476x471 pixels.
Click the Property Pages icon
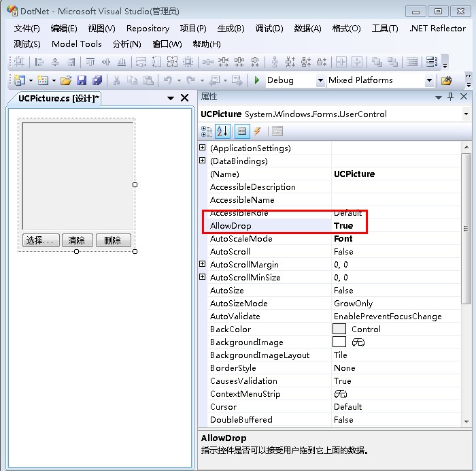click(277, 131)
